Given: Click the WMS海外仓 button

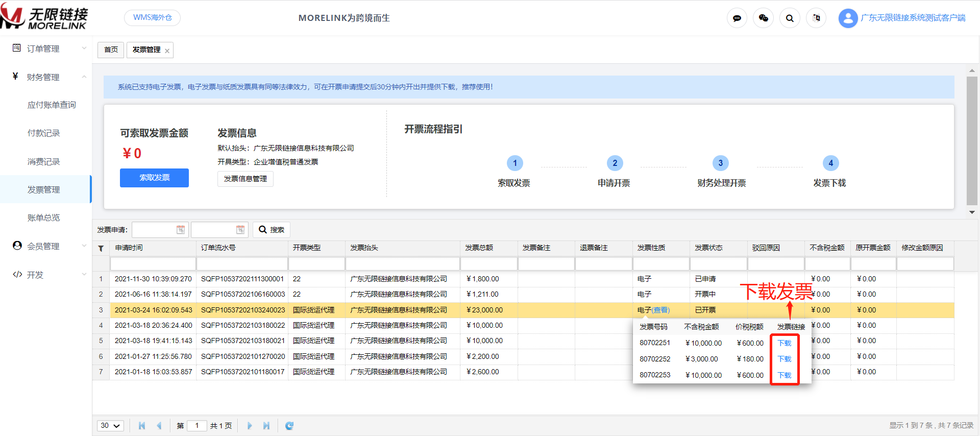Looking at the screenshot, I should (153, 18).
